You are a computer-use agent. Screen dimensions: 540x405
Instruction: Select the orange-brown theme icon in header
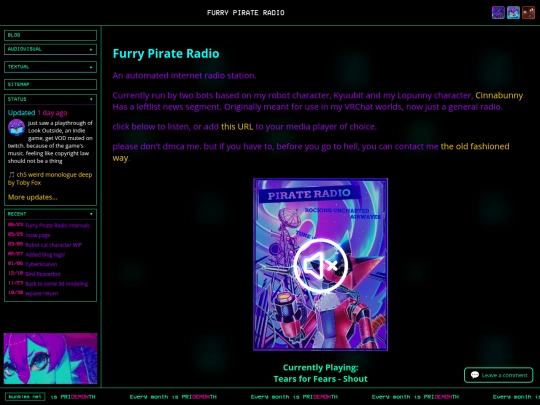tap(528, 13)
